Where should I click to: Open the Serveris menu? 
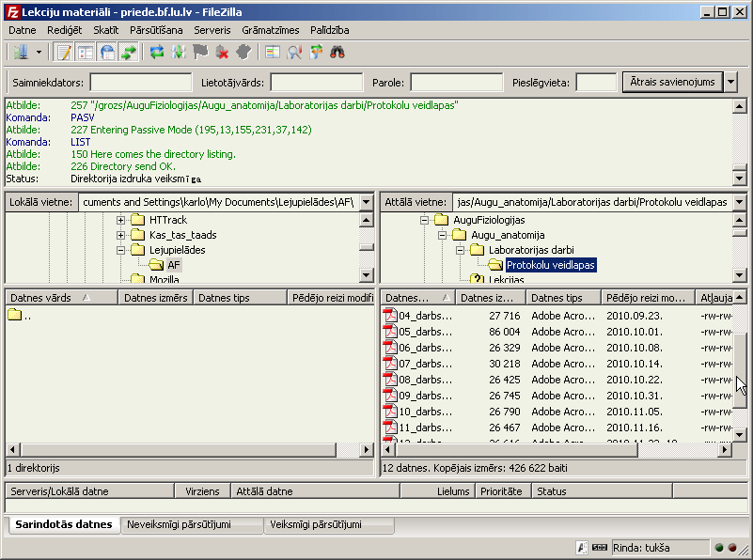pyautogui.click(x=212, y=30)
